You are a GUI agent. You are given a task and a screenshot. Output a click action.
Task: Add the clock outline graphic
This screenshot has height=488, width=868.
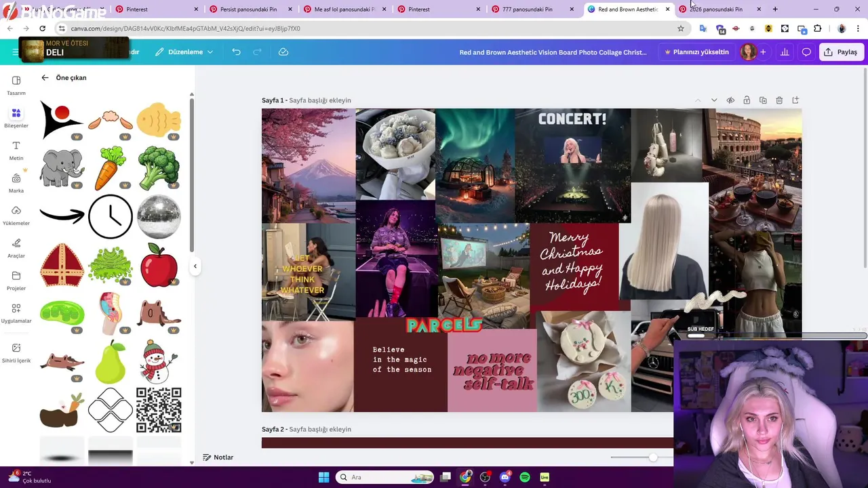(111, 217)
